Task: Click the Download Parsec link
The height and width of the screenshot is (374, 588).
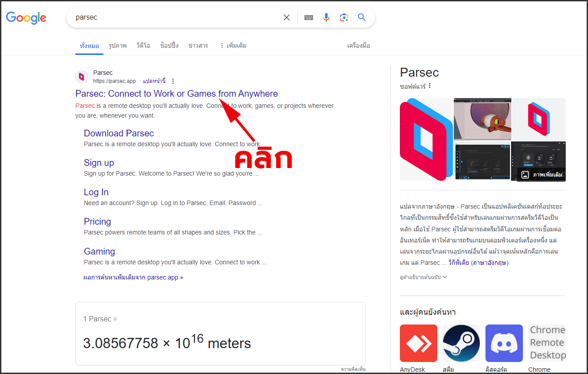Action: tap(119, 133)
